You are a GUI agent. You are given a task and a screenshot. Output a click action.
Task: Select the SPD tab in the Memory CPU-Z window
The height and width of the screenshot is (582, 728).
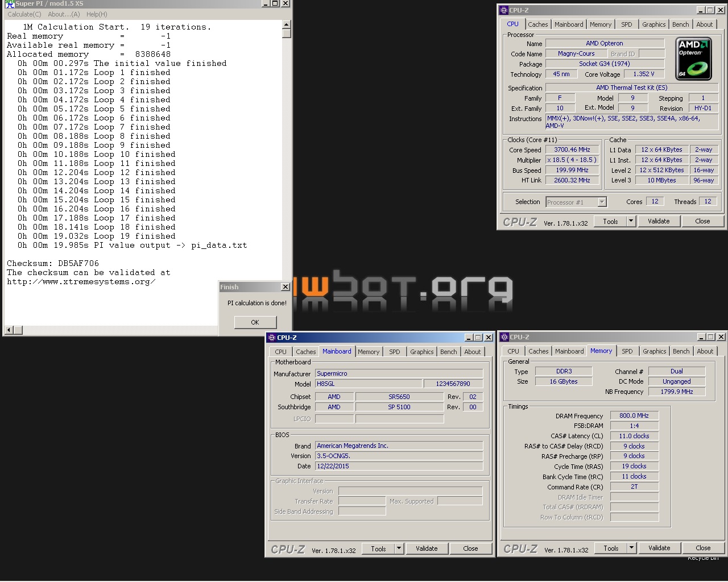click(627, 351)
